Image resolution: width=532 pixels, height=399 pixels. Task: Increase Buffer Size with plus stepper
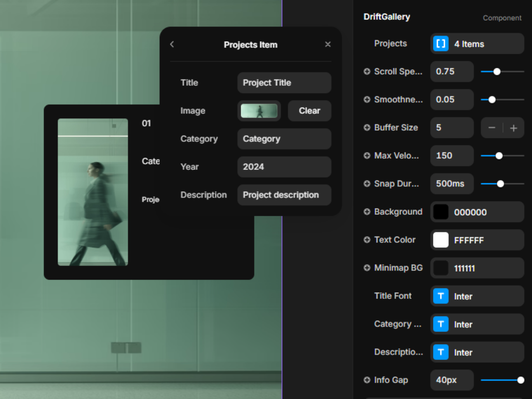click(x=513, y=128)
